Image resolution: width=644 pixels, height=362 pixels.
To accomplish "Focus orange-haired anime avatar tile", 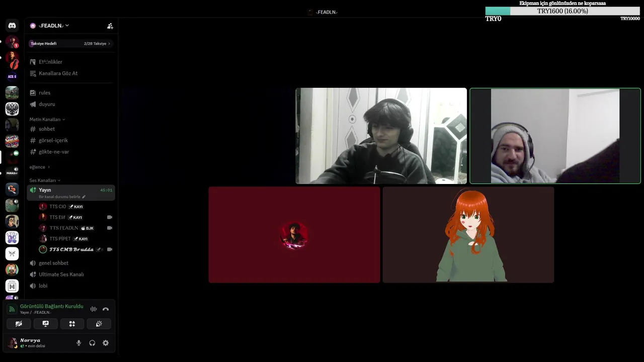I will pyautogui.click(x=468, y=235).
